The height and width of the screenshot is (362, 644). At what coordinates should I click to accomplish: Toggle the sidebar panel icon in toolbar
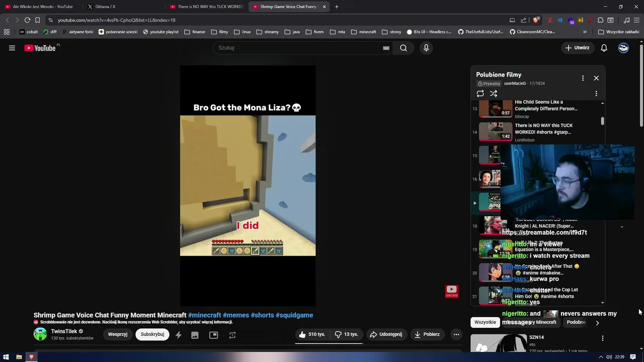coord(610,20)
